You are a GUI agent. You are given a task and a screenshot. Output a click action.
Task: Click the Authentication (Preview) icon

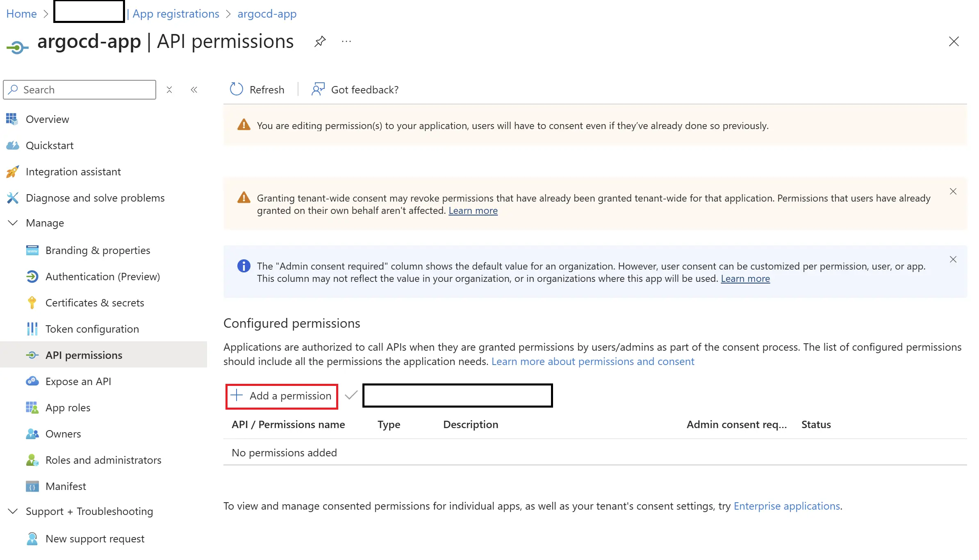(32, 277)
